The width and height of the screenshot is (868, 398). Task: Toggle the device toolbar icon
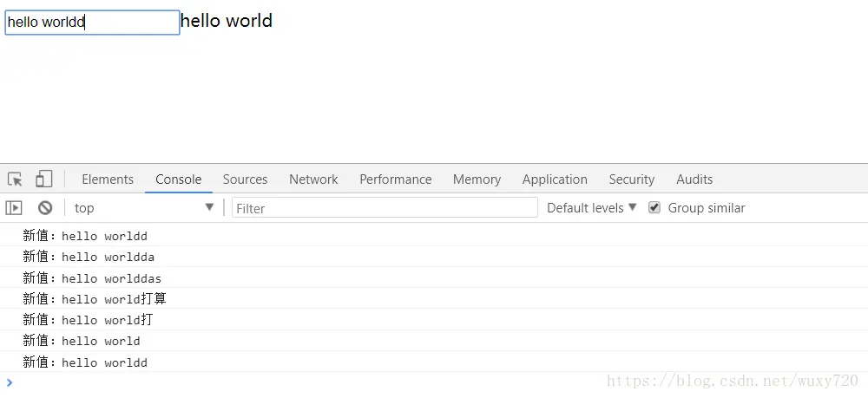(43, 179)
